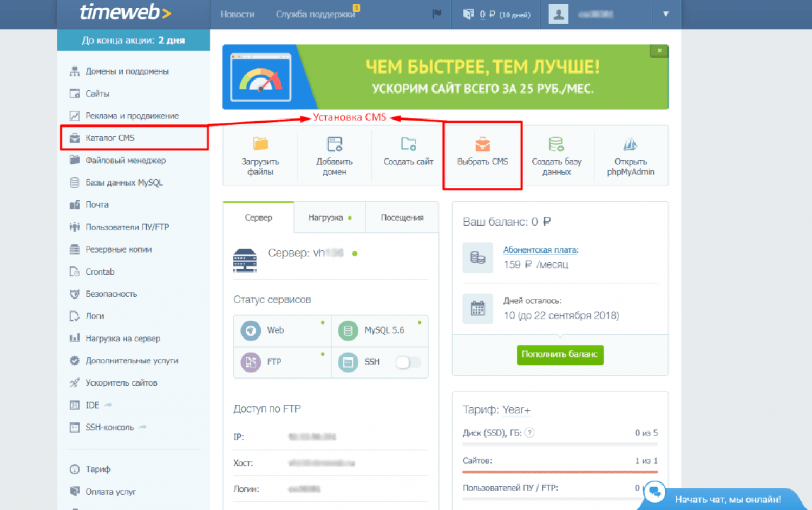Viewport: 812px width, 510px height.
Task: Close the promotional speed banner
Action: coord(659,51)
